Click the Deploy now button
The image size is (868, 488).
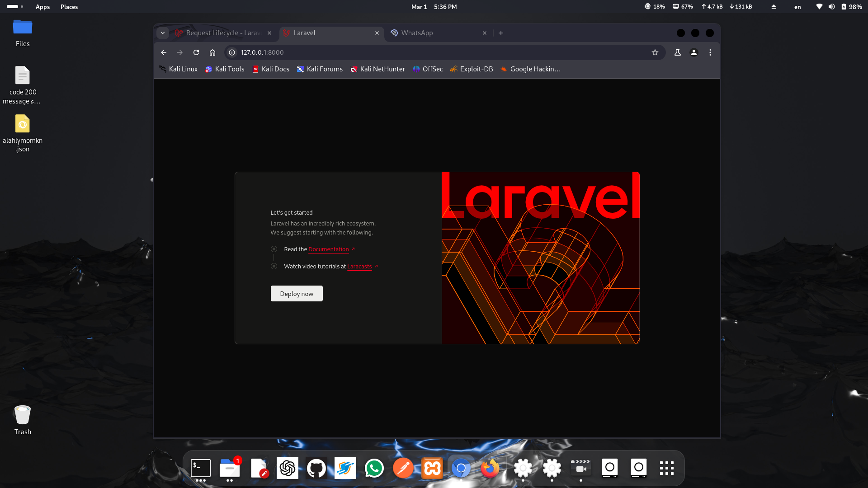click(x=297, y=294)
